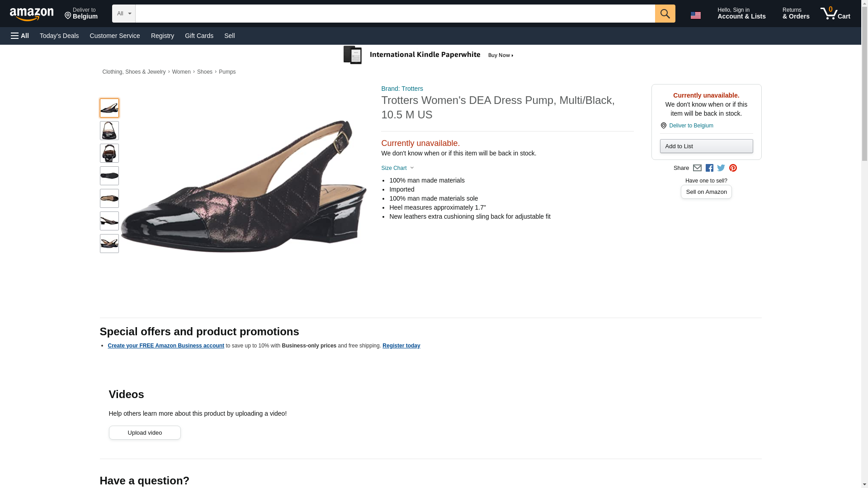The height and width of the screenshot is (488, 868).
Task: Open the All hamburger menu
Action: pos(20,36)
